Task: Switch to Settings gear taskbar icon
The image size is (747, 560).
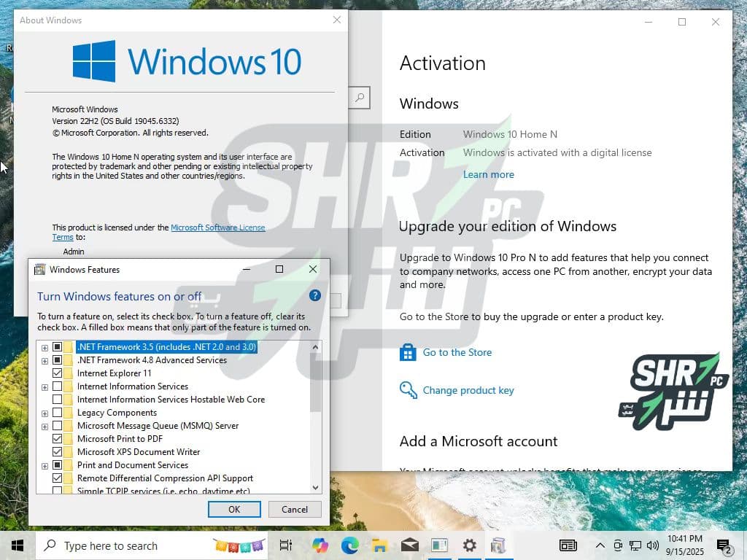Action: coord(469,545)
